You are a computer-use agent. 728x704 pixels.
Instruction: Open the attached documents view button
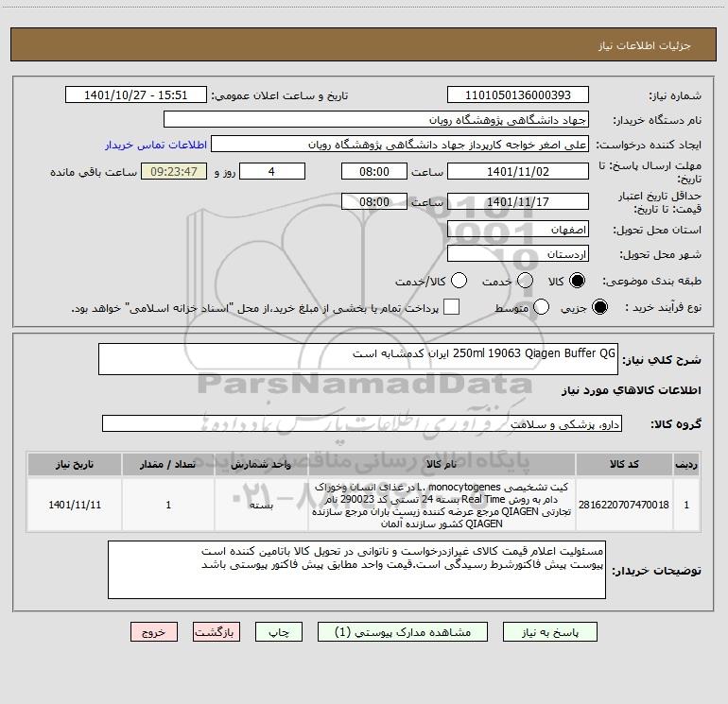(x=403, y=632)
